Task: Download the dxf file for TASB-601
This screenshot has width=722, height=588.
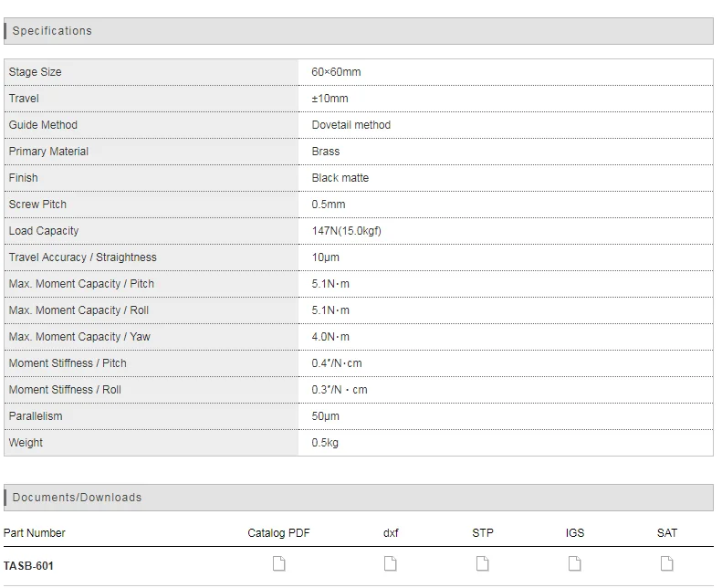Action: pyautogui.click(x=391, y=564)
